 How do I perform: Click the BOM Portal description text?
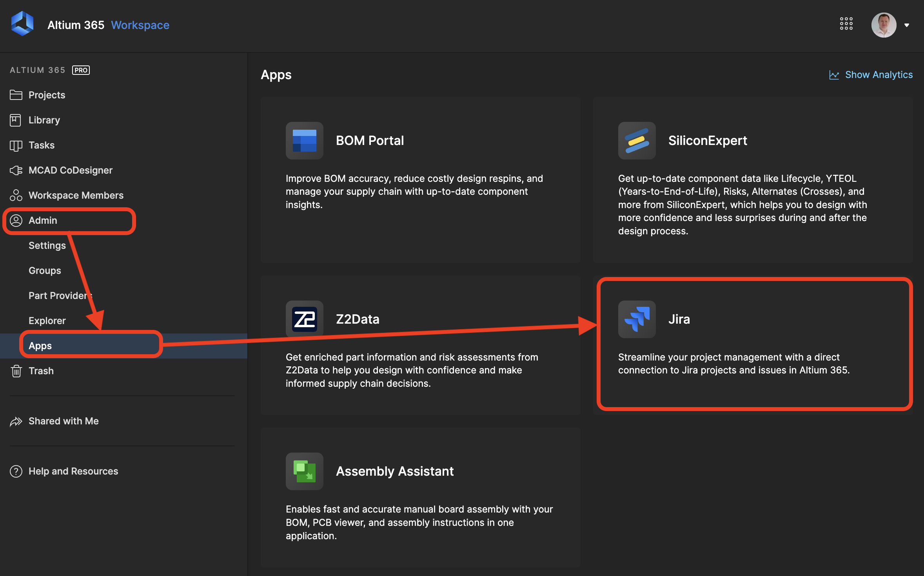414,192
